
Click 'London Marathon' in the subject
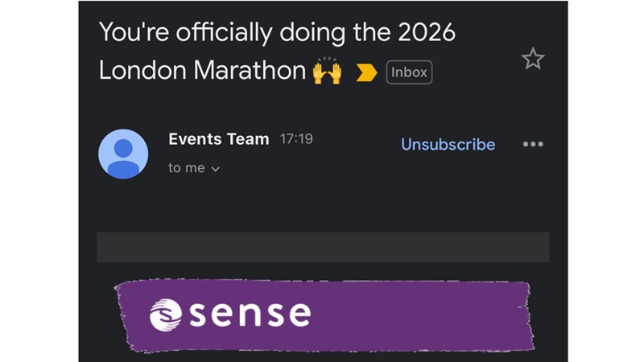(x=202, y=71)
